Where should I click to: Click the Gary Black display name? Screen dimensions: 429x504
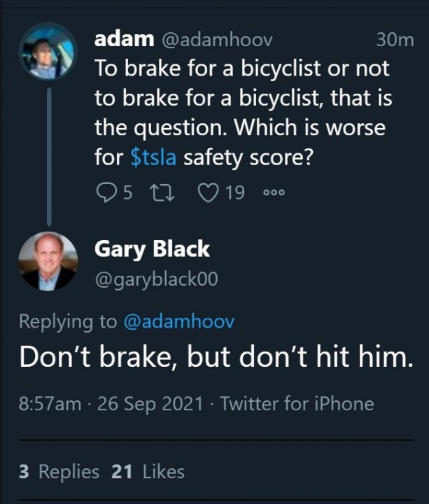coord(151,248)
